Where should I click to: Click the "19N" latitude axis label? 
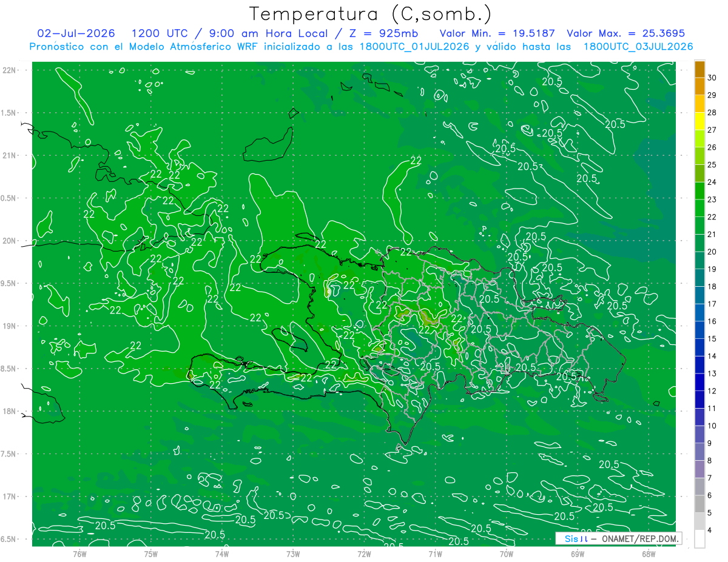point(9,326)
